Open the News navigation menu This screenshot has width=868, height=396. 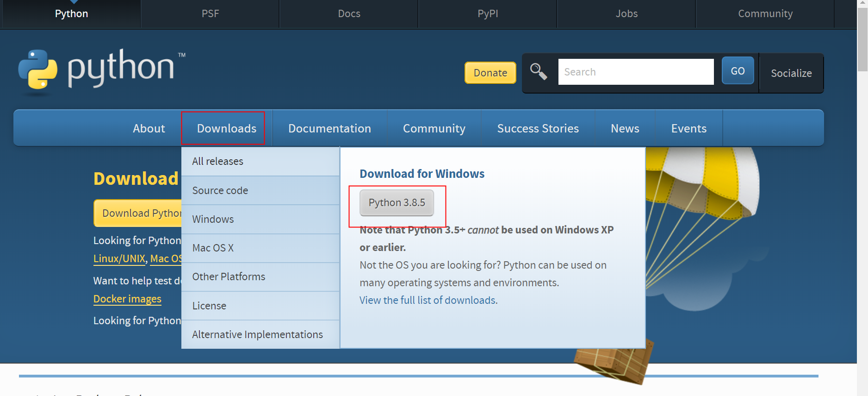tap(625, 128)
